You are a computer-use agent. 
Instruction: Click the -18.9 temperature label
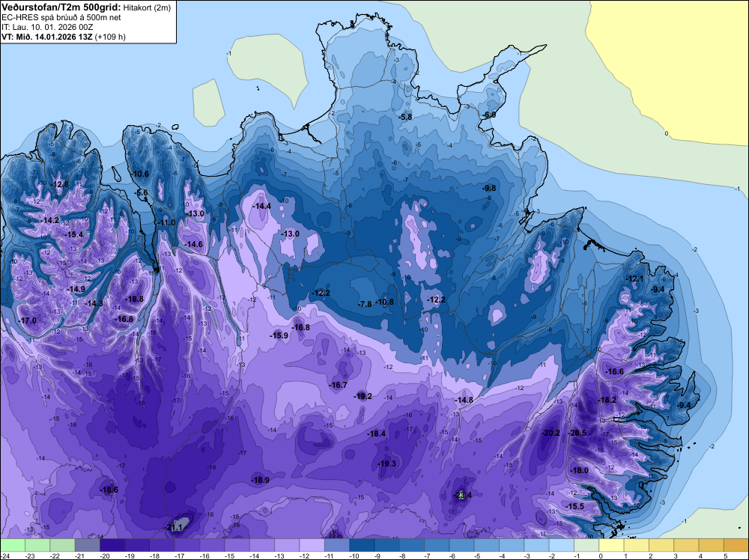pyautogui.click(x=261, y=481)
